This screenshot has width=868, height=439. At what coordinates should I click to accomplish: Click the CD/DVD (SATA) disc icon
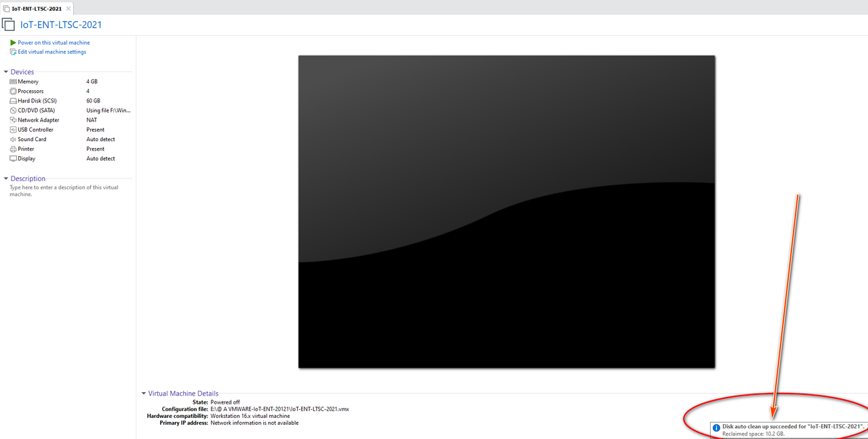tap(13, 110)
